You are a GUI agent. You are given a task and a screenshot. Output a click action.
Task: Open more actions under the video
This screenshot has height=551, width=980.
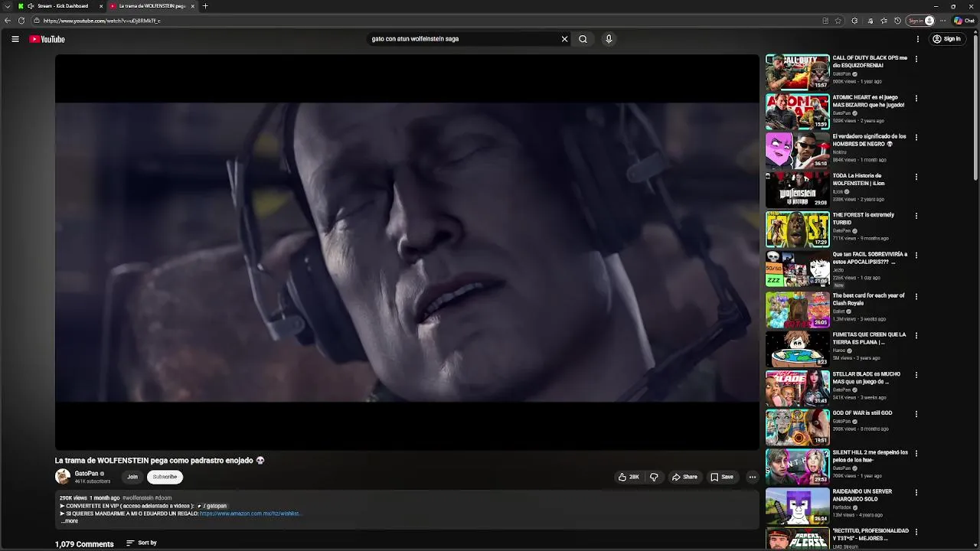coord(752,477)
